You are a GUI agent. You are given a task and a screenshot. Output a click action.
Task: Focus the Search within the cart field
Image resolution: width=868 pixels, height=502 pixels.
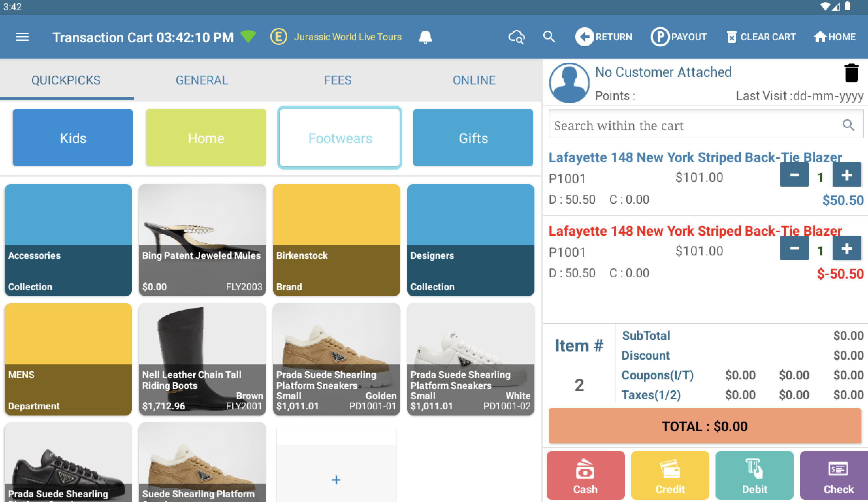(x=706, y=124)
